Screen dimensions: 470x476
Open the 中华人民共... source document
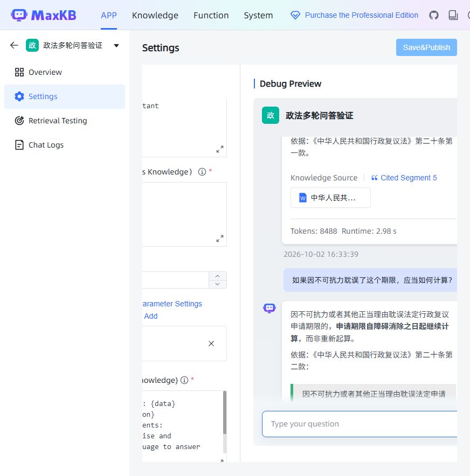(330, 198)
